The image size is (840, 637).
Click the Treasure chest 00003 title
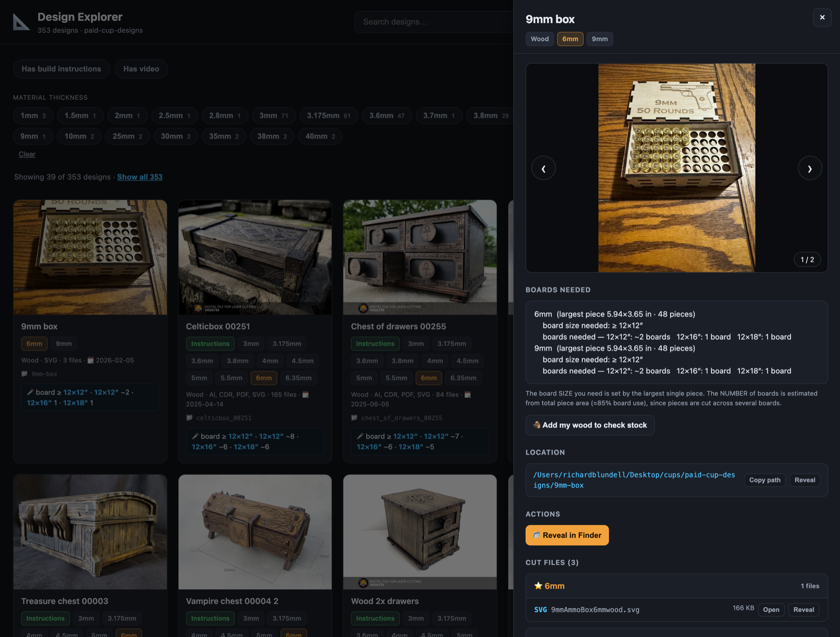pos(64,601)
